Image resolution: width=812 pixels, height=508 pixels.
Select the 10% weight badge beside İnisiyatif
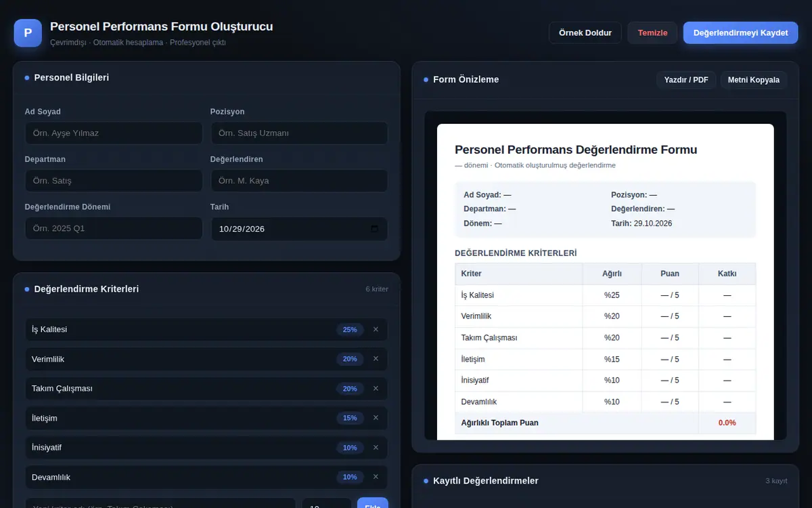350,448
